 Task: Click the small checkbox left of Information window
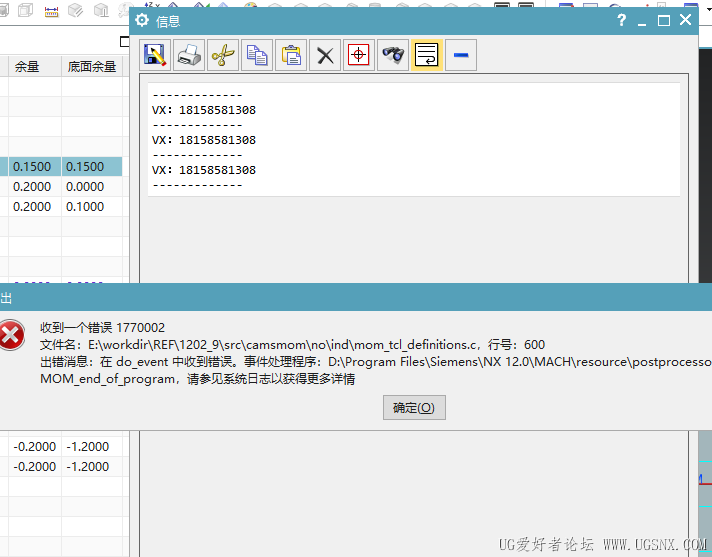(x=125, y=42)
